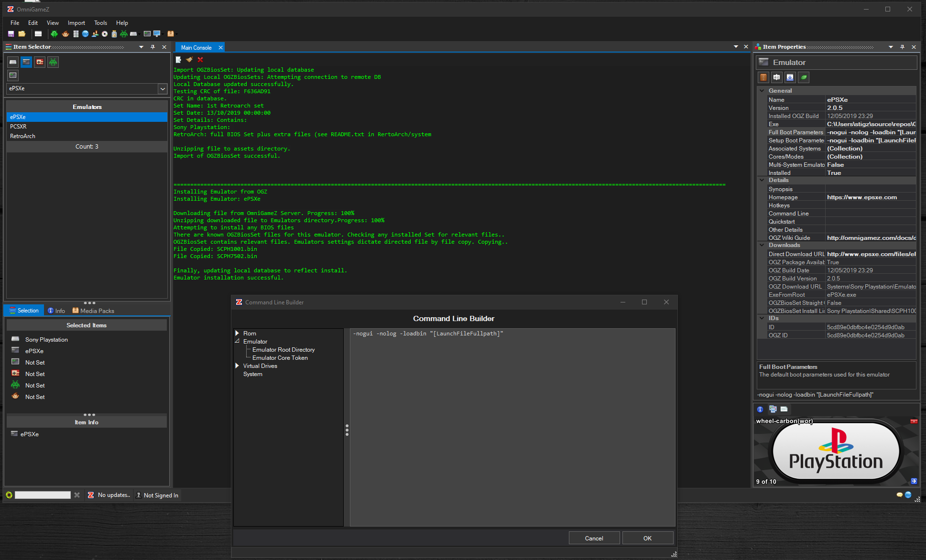Click the blue next arrow on PlayStation image
The image size is (926, 560).
[x=914, y=481]
